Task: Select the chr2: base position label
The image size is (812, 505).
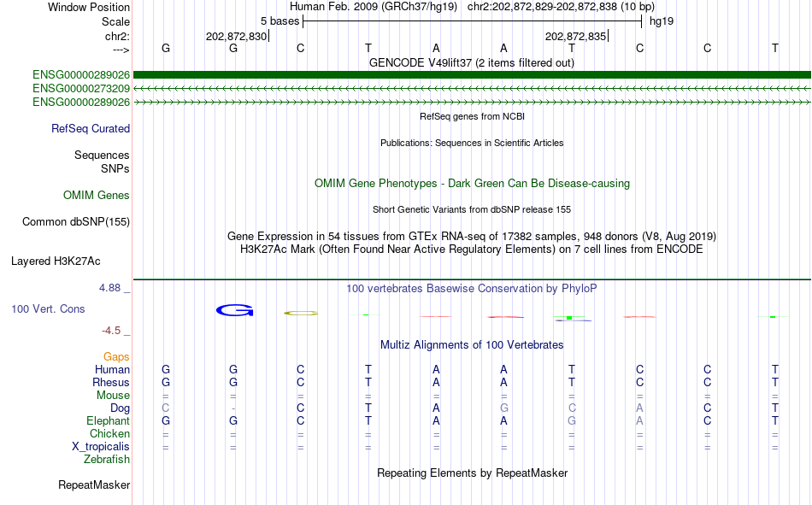Action: coord(117,36)
